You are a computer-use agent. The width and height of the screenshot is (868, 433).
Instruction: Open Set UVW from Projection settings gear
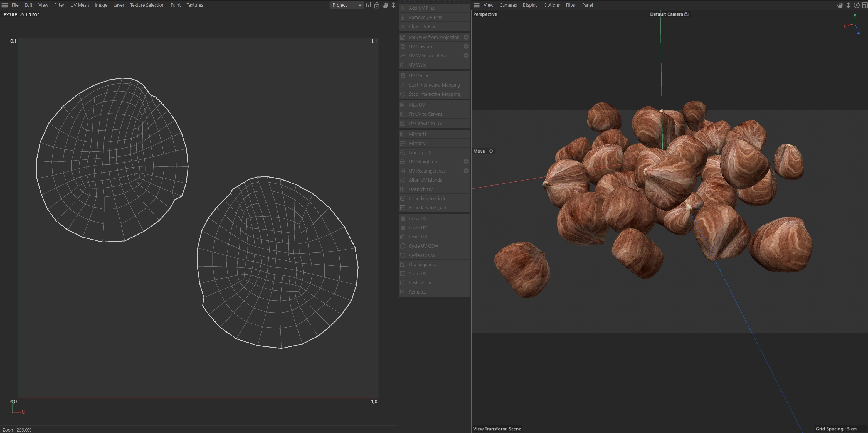[466, 37]
